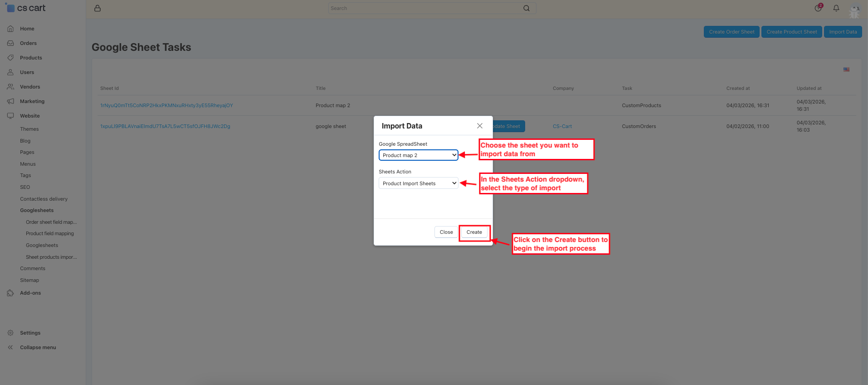The width and height of the screenshot is (868, 385).
Task: Open Settings in the sidebar
Action: click(30, 333)
